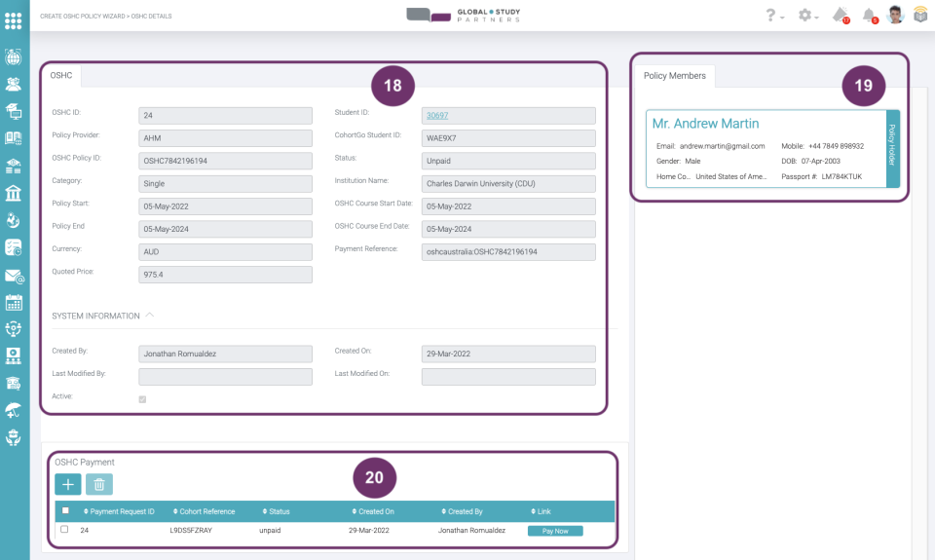
Task: Tick the select-all checkbox in payment table header
Action: [x=65, y=510]
